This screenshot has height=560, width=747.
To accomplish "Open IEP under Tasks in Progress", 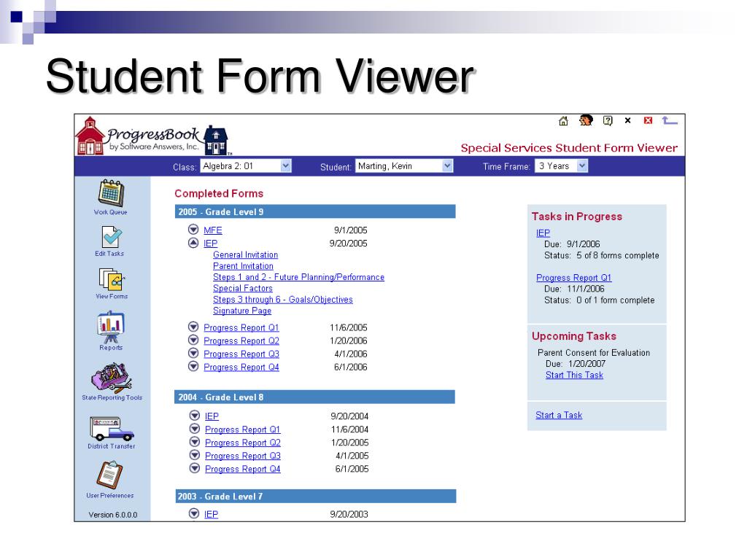I will [x=543, y=233].
